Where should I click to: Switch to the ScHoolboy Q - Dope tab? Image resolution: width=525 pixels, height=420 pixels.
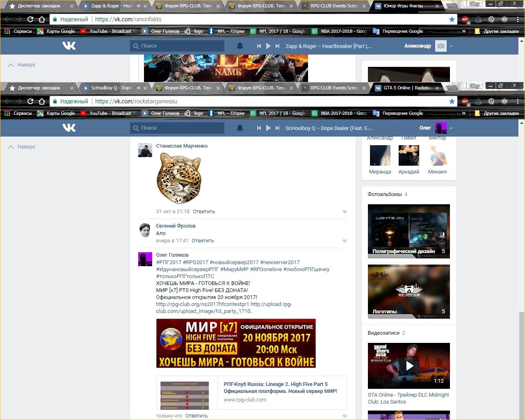(x=111, y=88)
